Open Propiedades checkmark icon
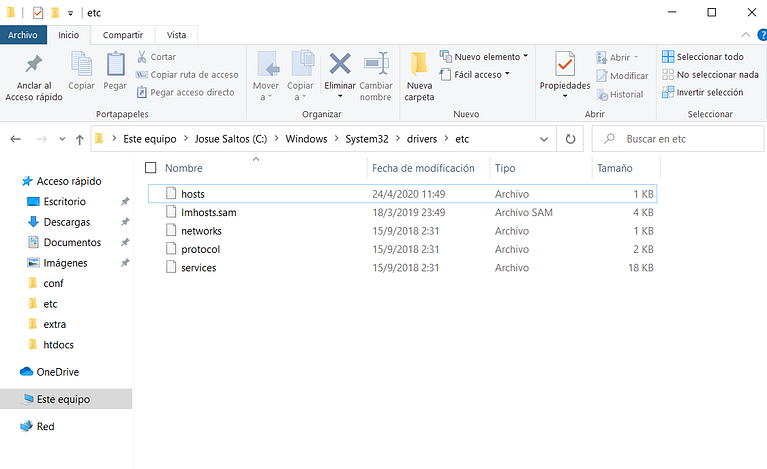This screenshot has width=767, height=469. [565, 64]
